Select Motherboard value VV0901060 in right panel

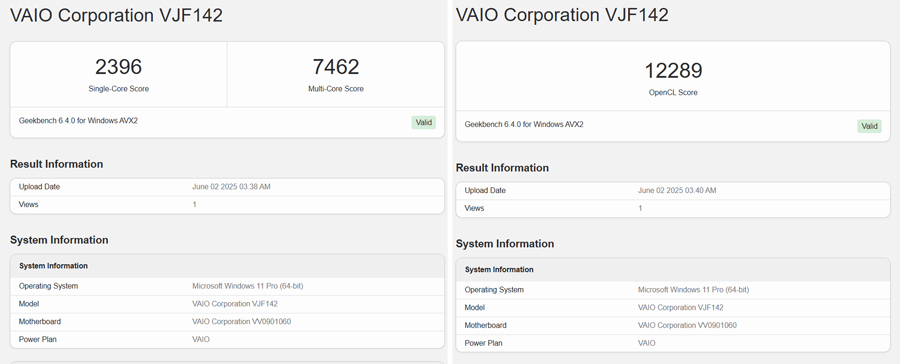point(688,326)
